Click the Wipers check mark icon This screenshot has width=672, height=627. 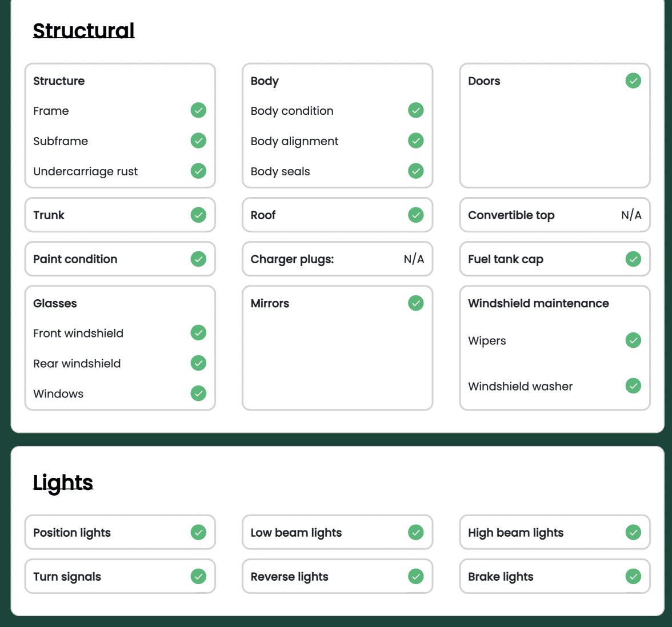click(633, 340)
